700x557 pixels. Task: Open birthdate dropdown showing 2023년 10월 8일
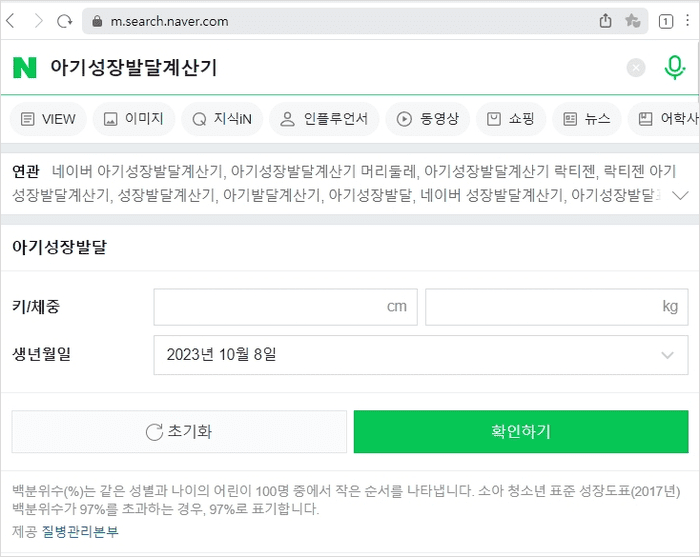pyautogui.click(x=421, y=355)
